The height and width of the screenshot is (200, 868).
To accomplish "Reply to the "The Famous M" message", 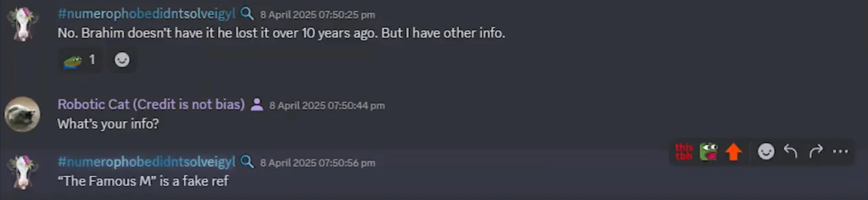I will (790, 151).
